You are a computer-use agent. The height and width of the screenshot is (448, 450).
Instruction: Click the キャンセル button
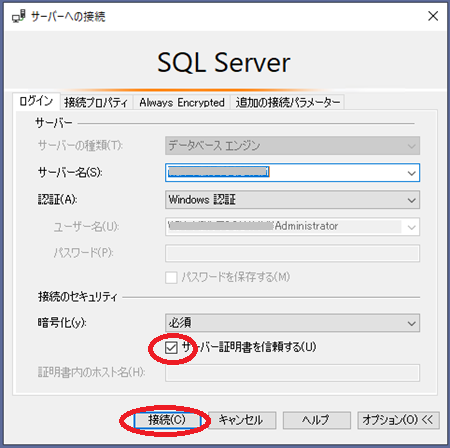point(241,420)
